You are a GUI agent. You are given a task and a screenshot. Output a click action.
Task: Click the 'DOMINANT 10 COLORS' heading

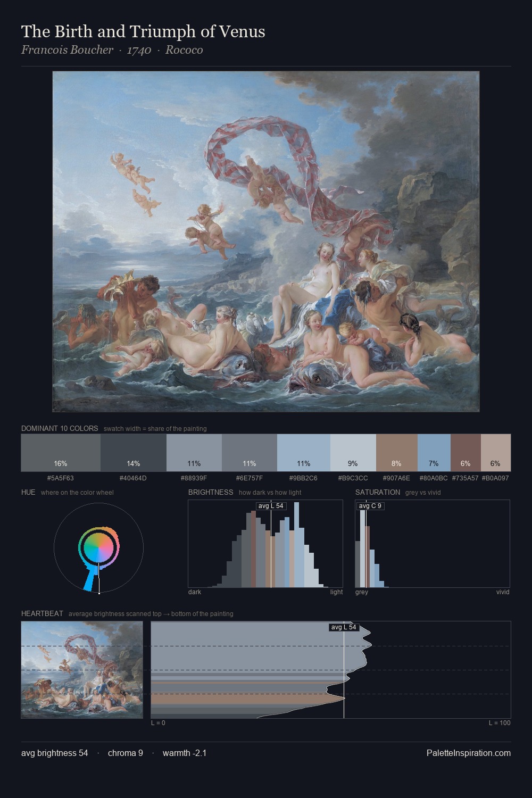[x=60, y=428]
